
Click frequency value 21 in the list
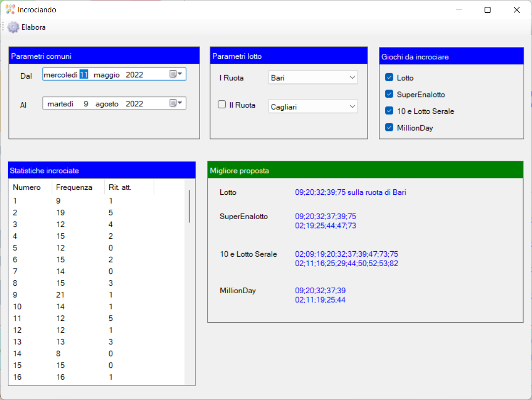pyautogui.click(x=60, y=295)
